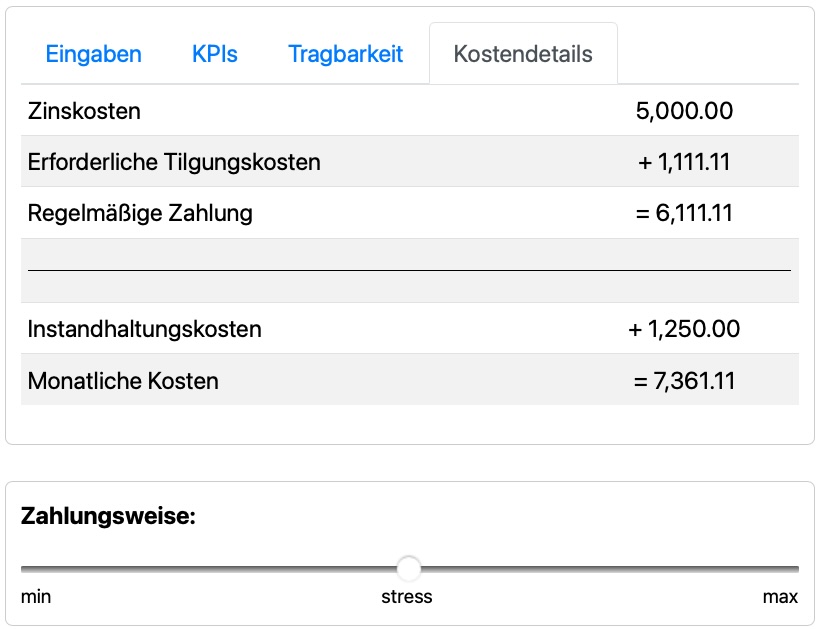Image resolution: width=820 pixels, height=629 pixels.
Task: Click the Regelmäßige Zahlung label
Action: pos(140,213)
